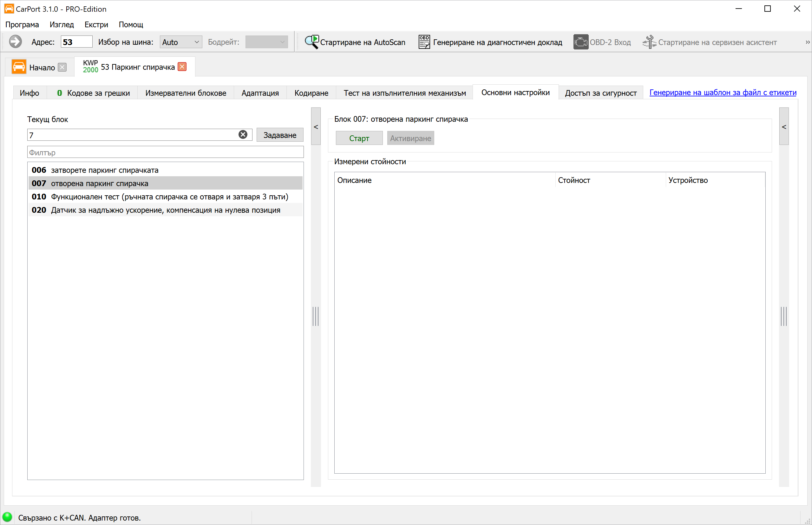Click the toolbar drag handle at left edge

click(x=3, y=42)
